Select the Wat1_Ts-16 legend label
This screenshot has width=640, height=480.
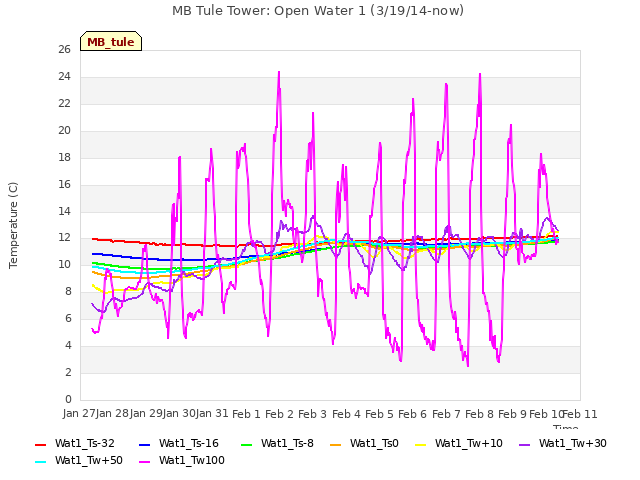(x=189, y=444)
